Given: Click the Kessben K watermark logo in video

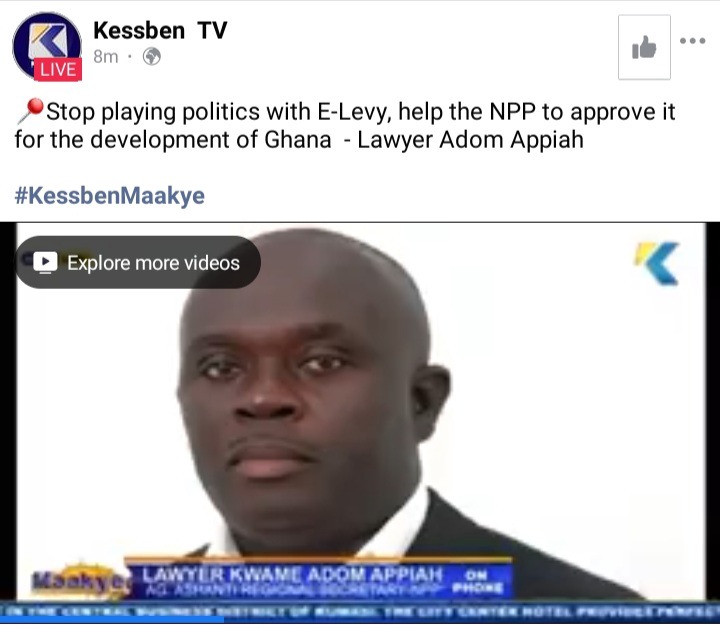Looking at the screenshot, I should tap(657, 263).
